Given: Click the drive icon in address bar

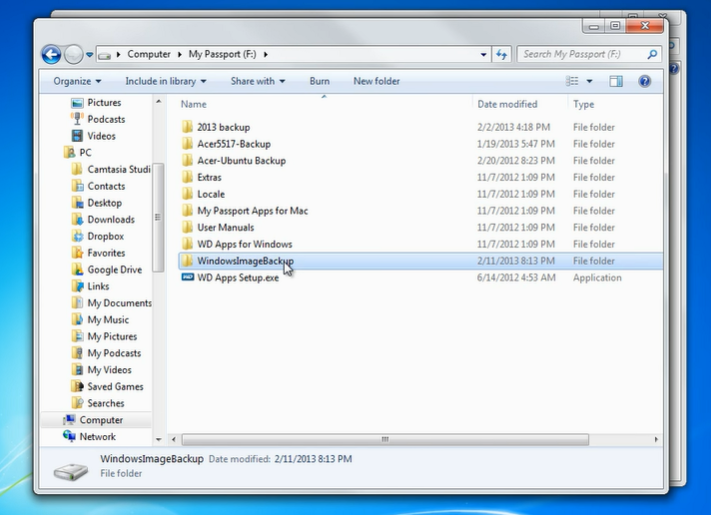Looking at the screenshot, I should coord(104,55).
